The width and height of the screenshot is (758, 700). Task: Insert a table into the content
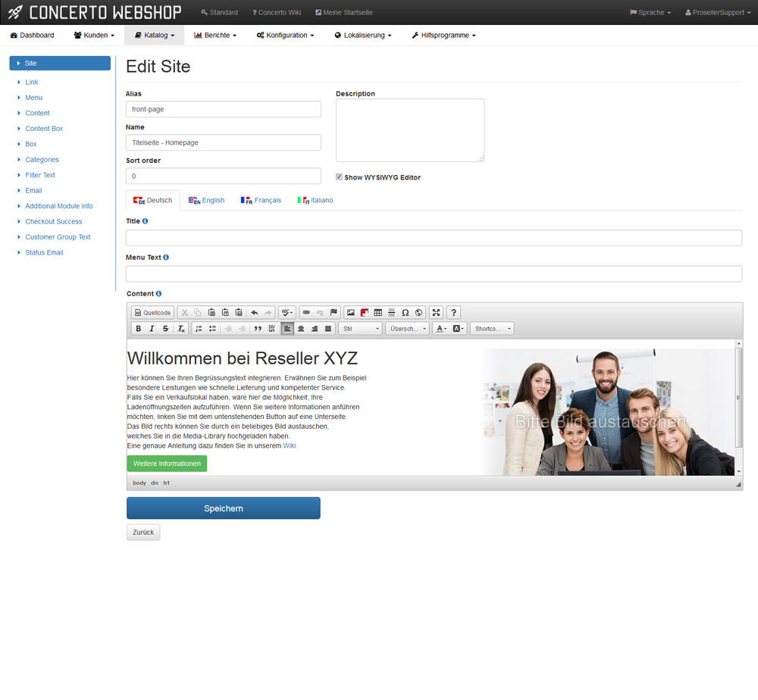tap(378, 313)
